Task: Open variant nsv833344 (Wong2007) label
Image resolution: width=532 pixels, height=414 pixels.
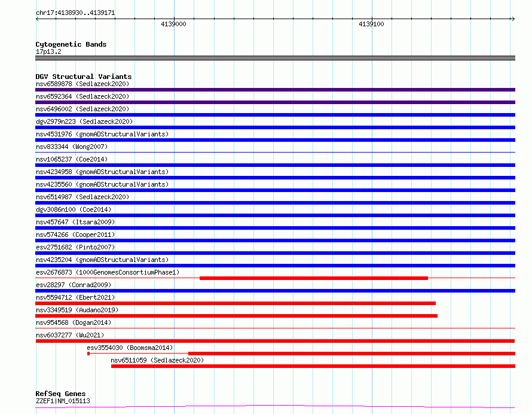Action: pos(72,147)
